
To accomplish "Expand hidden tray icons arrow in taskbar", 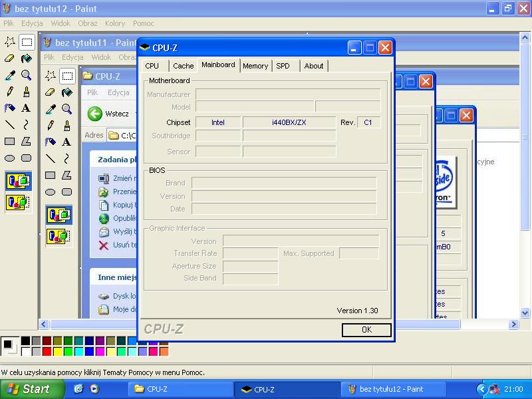I will click(481, 389).
